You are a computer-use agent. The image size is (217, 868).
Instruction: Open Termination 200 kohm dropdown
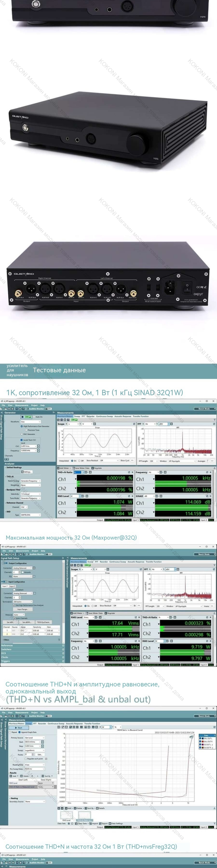[x=23, y=602]
